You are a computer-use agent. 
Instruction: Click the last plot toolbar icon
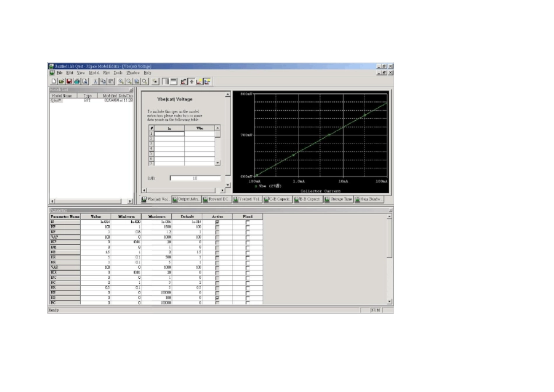coord(207,81)
